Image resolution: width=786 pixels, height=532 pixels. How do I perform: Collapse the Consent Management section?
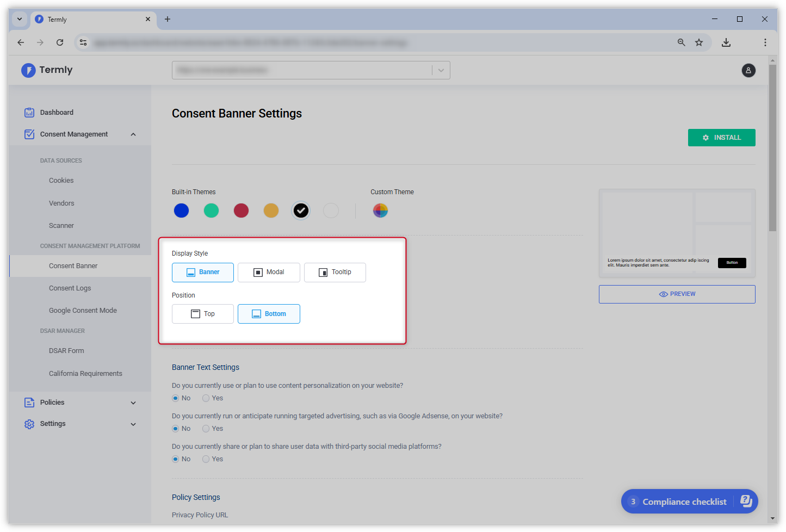(x=133, y=134)
